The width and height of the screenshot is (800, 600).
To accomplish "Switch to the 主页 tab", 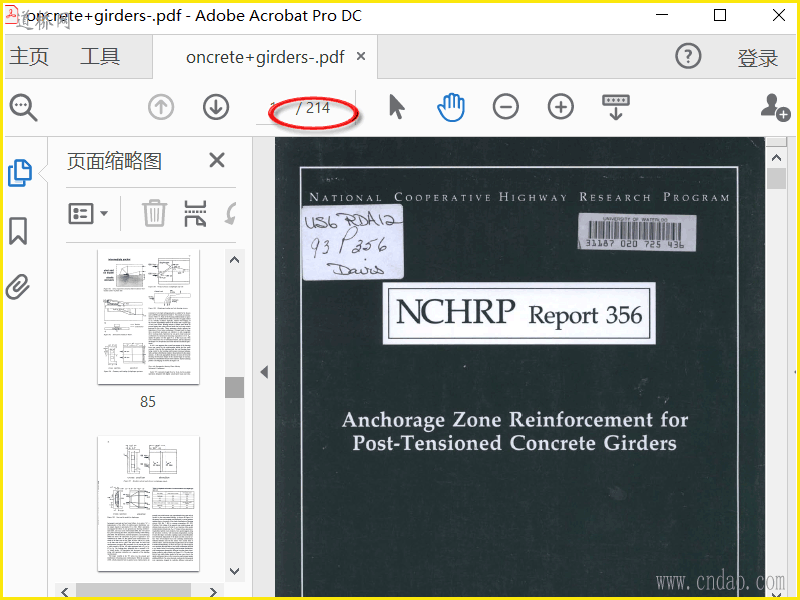I will [29, 56].
